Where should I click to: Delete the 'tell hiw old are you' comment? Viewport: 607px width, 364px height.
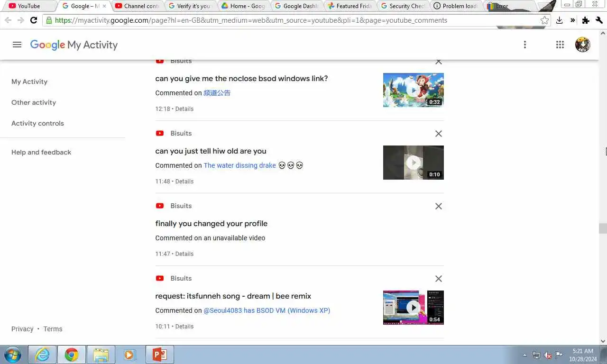click(x=439, y=134)
